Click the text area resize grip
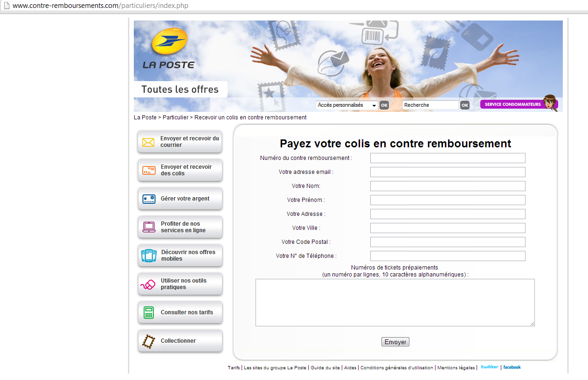 [x=532, y=324]
